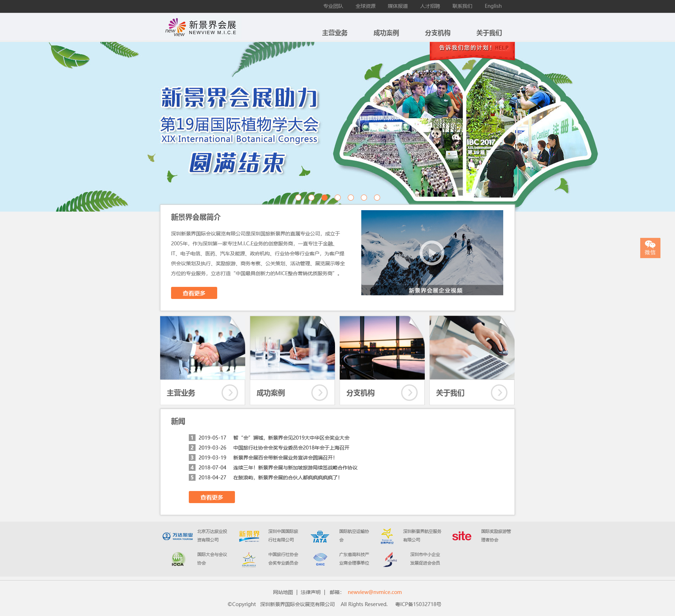675x616 pixels.
Task: Click 全球资源 in top bar
Action: (x=365, y=6)
